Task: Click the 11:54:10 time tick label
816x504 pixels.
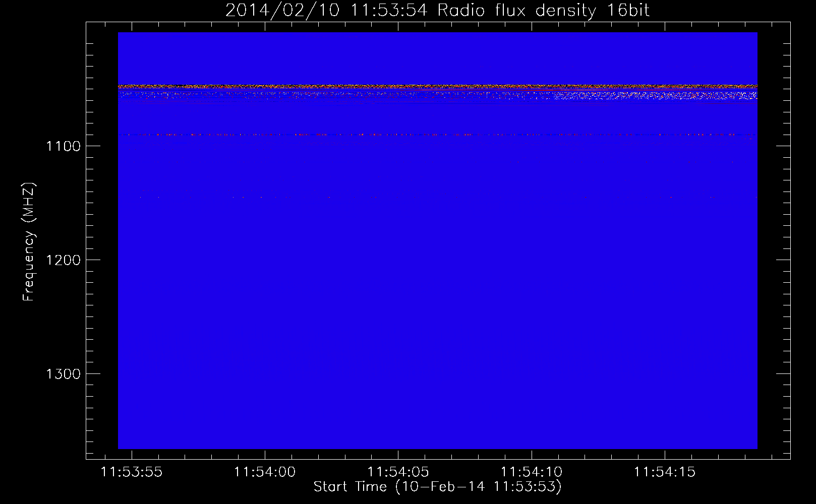Action: pyautogui.click(x=531, y=472)
